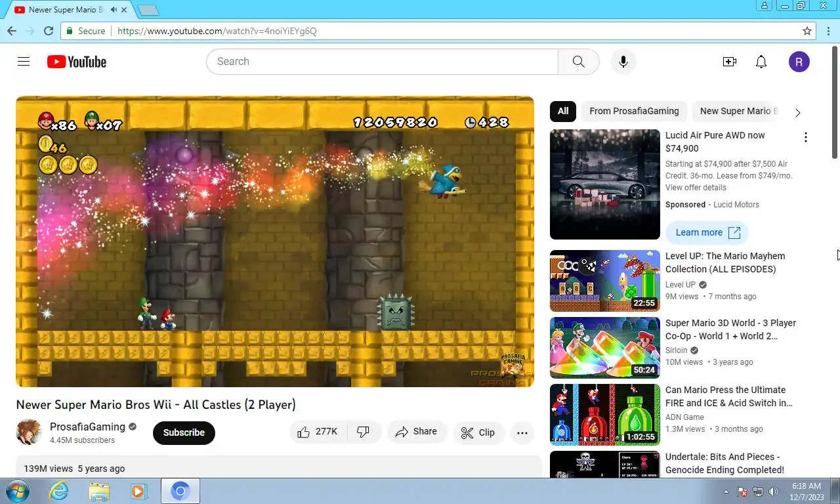Open Action Center flag icon
This screenshot has width=840, height=504.
pyautogui.click(x=743, y=492)
